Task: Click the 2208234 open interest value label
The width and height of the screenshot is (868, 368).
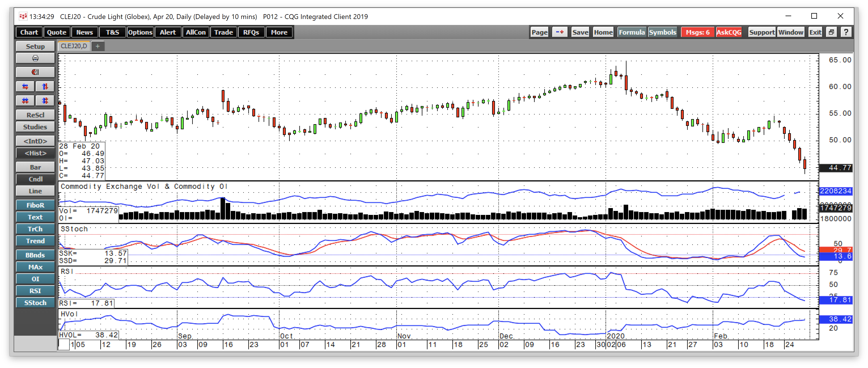Action: pyautogui.click(x=836, y=191)
